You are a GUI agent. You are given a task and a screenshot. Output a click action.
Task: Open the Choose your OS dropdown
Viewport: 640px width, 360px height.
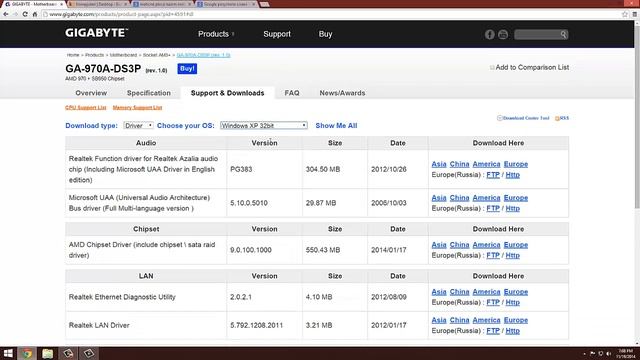click(x=264, y=126)
